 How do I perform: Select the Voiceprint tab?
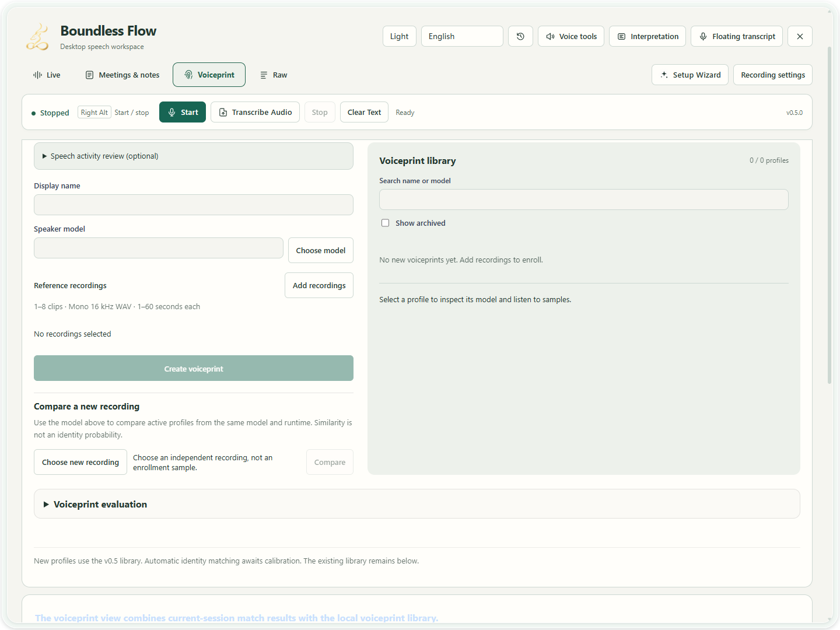(x=209, y=75)
